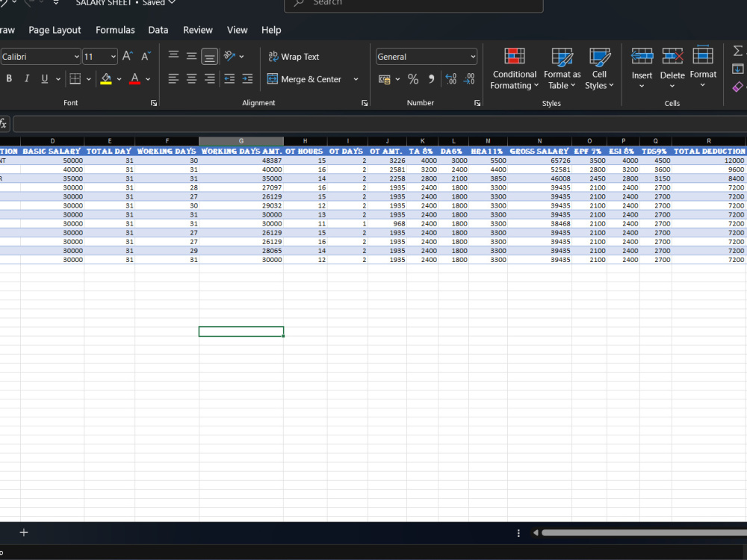This screenshot has height=560, width=747.
Task: Click the Search box
Action: point(414,4)
